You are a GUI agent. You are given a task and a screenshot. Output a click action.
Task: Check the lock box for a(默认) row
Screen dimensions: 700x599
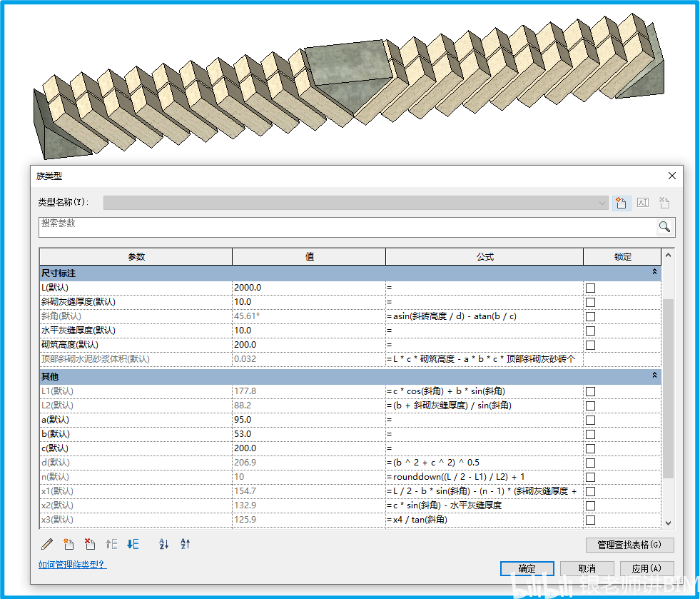point(590,420)
